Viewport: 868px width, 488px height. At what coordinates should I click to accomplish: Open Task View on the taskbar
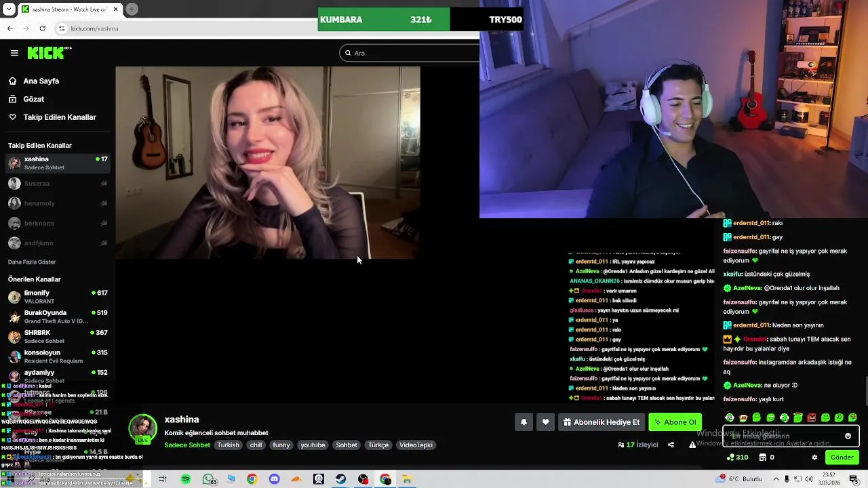tap(163, 479)
